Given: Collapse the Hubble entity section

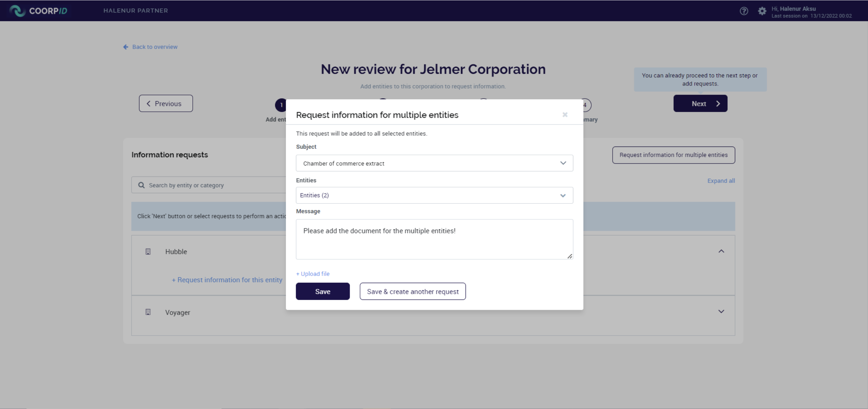Looking at the screenshot, I should point(721,251).
